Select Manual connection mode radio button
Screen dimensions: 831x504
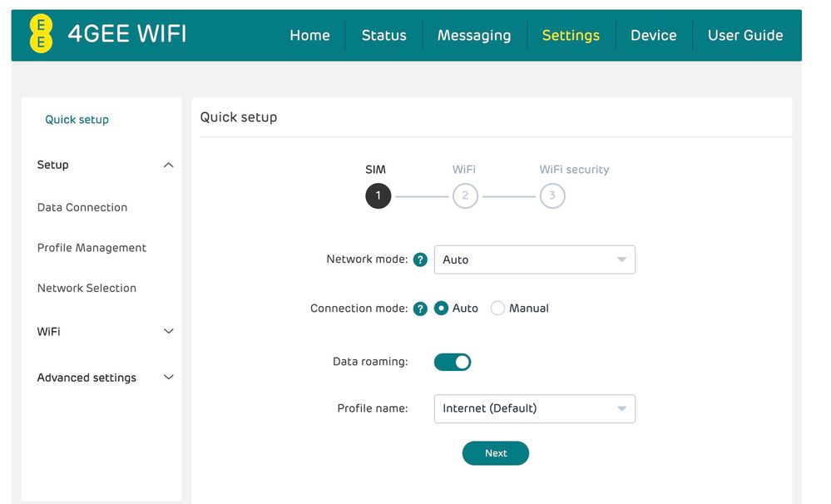point(498,309)
